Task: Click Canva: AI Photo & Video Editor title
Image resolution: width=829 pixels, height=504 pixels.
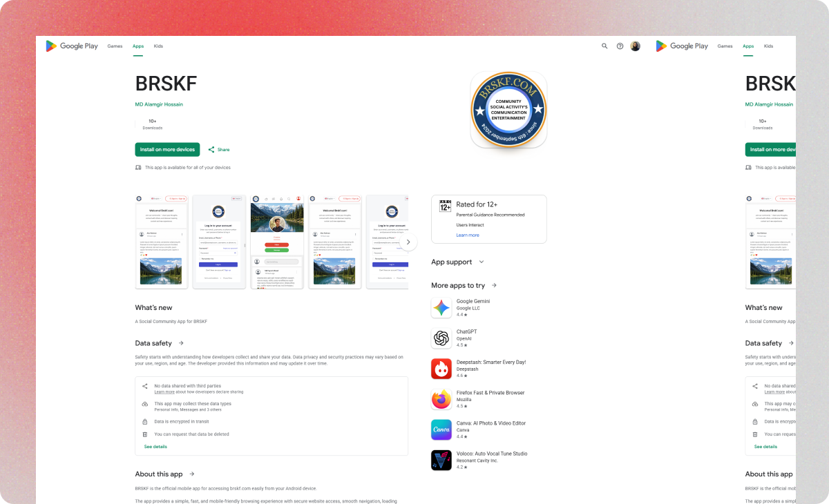Action: coord(491,423)
